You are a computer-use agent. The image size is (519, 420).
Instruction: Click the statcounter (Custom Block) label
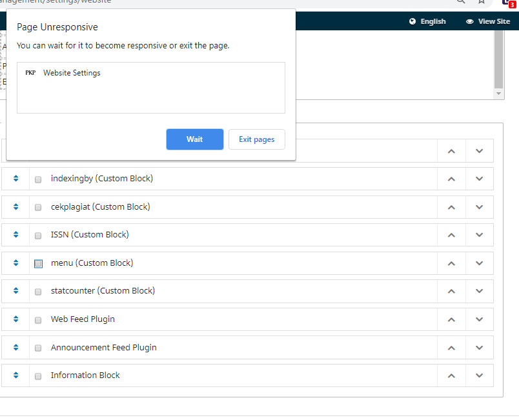103,291
